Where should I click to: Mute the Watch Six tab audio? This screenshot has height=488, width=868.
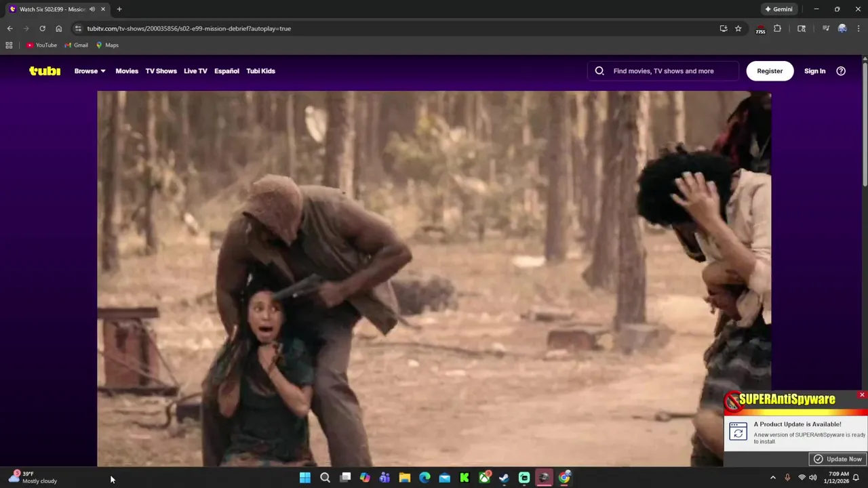pos(92,9)
